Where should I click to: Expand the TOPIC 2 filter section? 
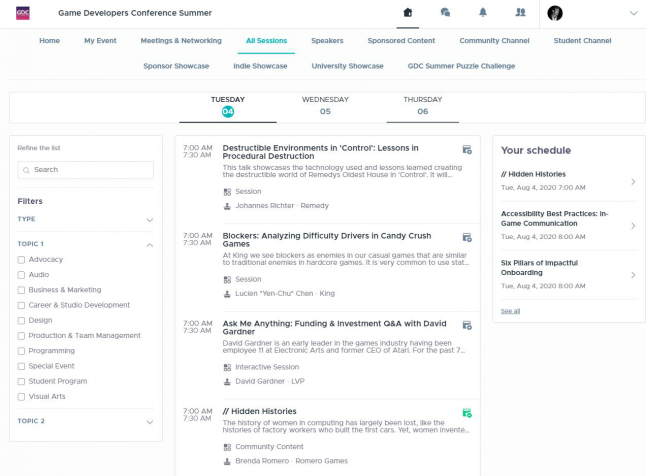150,421
